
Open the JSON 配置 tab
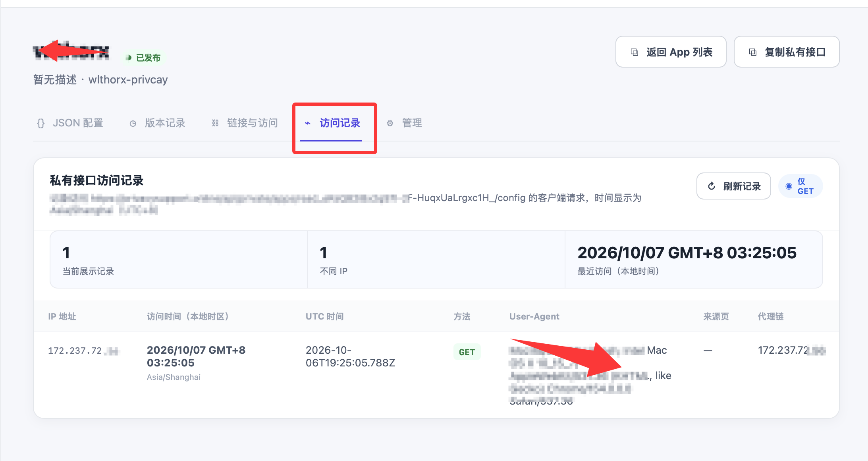tap(70, 123)
